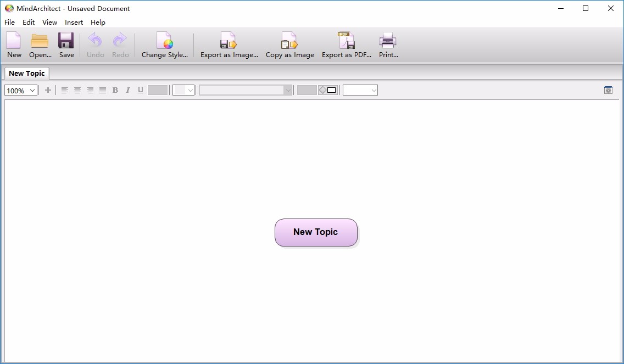Viewport: 624px width, 364px height.
Task: Open the Change Style dialog
Action: pos(164,45)
